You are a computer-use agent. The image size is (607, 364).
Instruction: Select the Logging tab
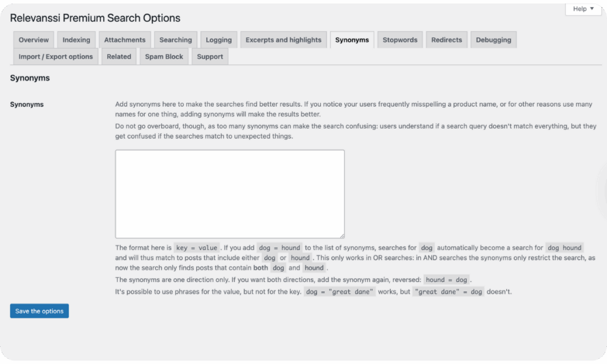pyautogui.click(x=219, y=40)
